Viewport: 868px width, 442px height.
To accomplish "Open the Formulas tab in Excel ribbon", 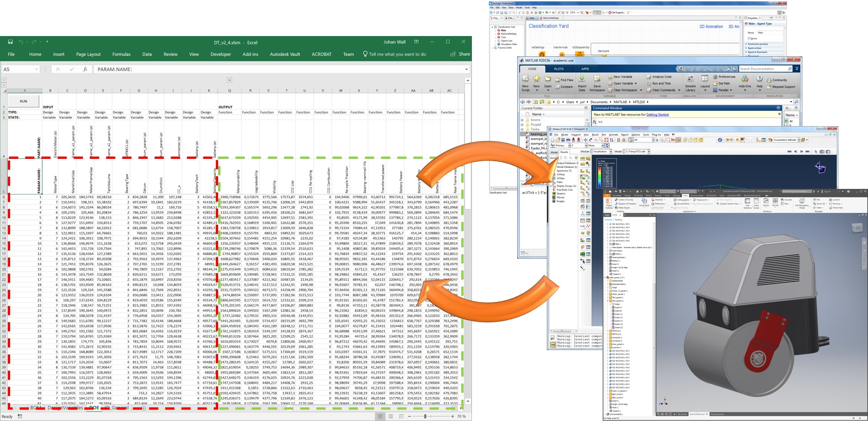I will (x=121, y=54).
